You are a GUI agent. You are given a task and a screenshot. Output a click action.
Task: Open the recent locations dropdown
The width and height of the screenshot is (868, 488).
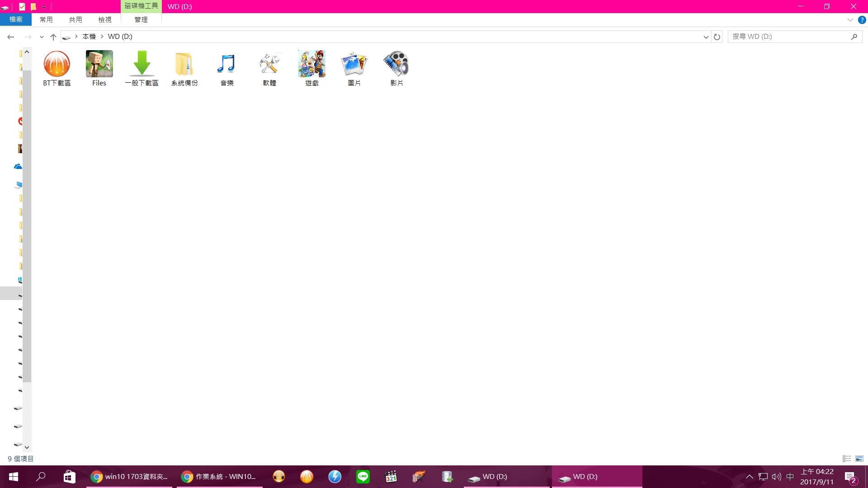pos(42,37)
